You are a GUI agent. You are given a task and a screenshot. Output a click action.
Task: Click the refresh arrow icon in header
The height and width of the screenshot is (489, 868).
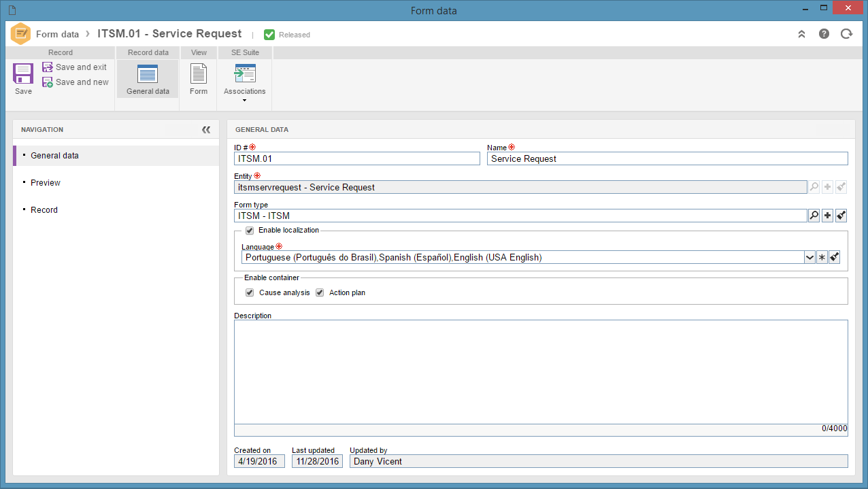(x=846, y=34)
